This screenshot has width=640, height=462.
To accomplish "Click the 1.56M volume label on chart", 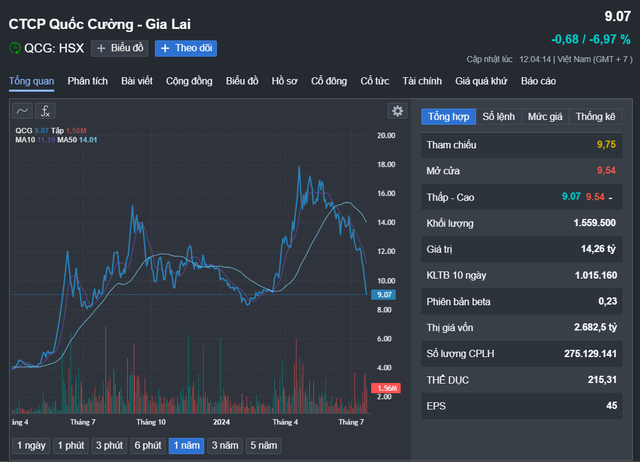I will [x=384, y=388].
